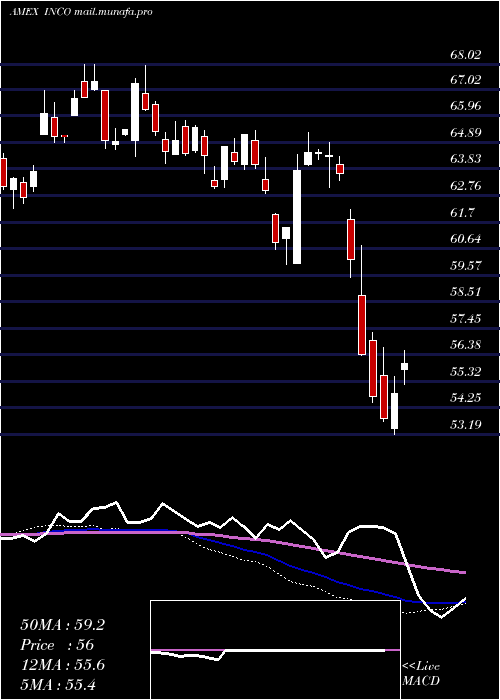Click the 67.02 price label
This screenshot has width=500, height=700.
coord(466,80)
